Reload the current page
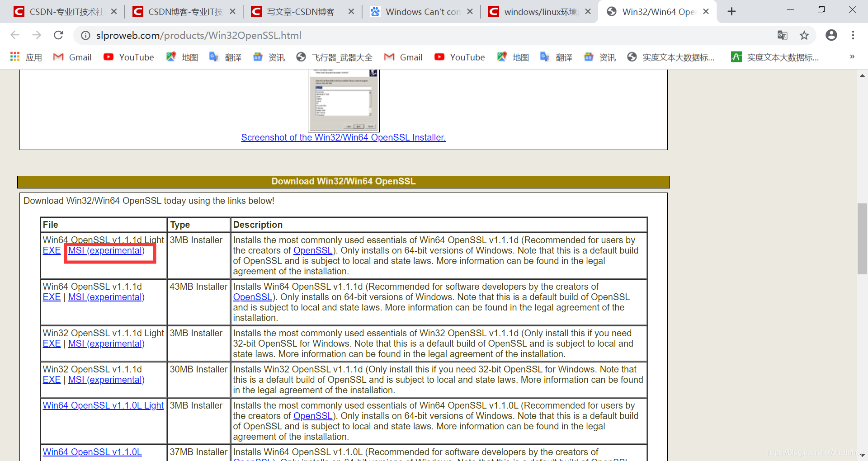868x461 pixels. point(58,35)
